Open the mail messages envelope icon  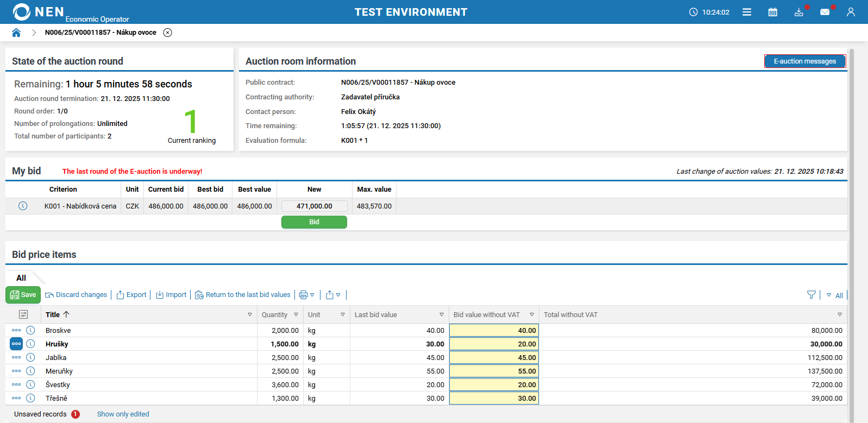[x=825, y=12]
